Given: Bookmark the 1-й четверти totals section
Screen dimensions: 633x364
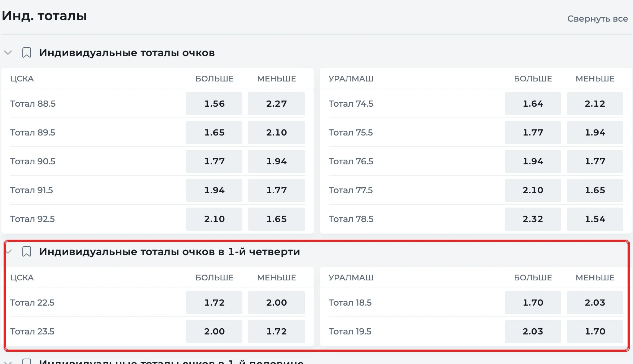Looking at the screenshot, I should click(27, 252).
